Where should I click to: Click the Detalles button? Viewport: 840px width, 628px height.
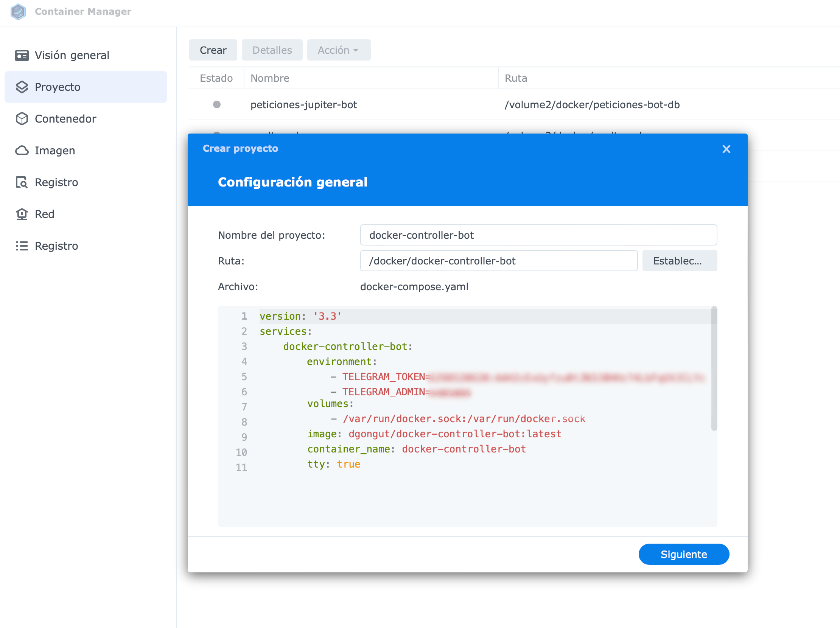tap(272, 50)
